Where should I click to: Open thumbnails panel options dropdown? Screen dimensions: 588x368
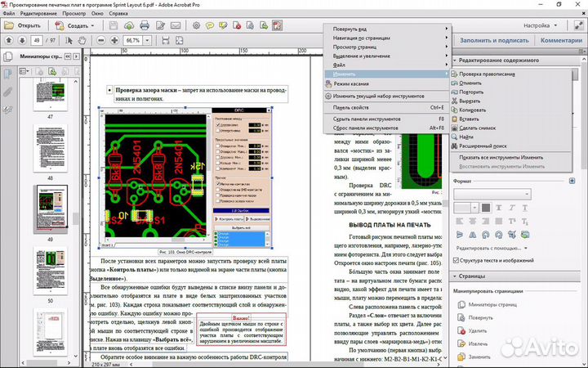coord(24,71)
